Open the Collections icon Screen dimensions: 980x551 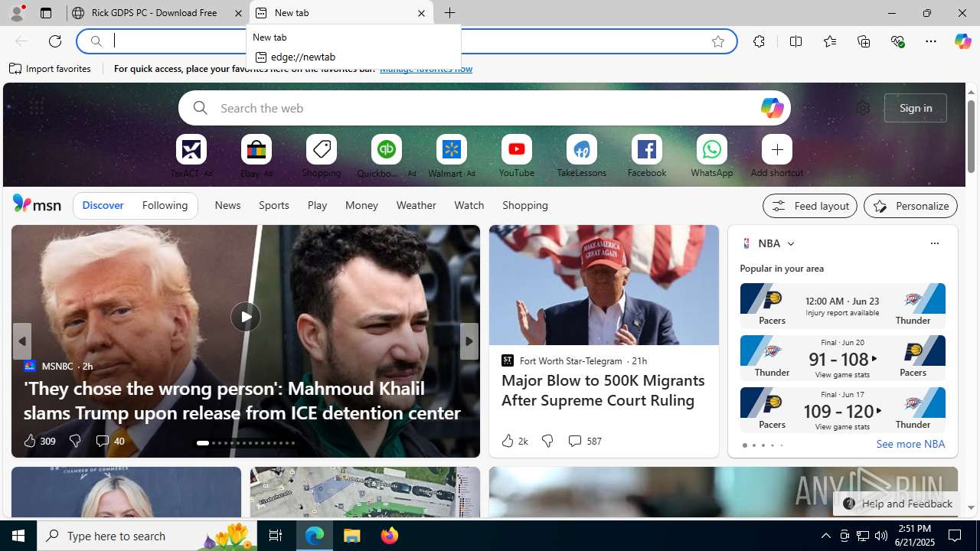[x=864, y=41]
